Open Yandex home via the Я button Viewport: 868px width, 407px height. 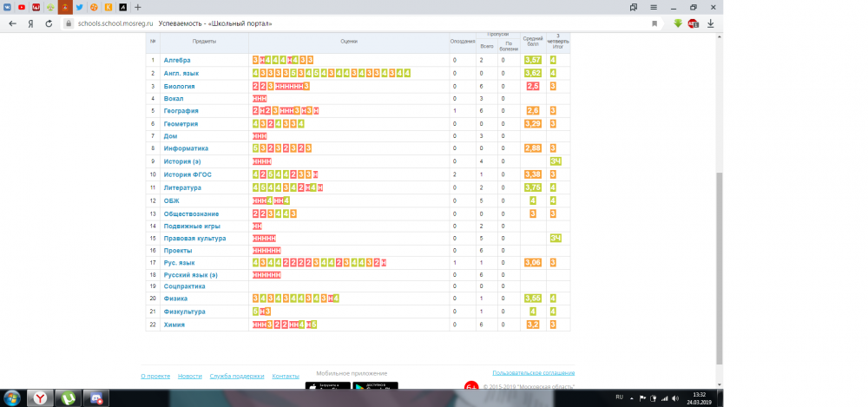[x=31, y=23]
